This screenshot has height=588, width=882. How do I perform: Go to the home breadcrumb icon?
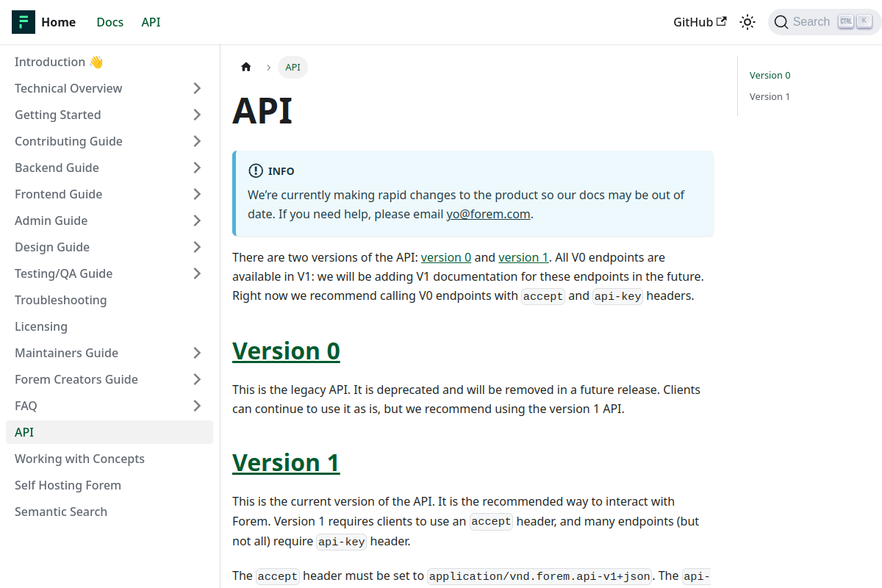[x=246, y=67]
